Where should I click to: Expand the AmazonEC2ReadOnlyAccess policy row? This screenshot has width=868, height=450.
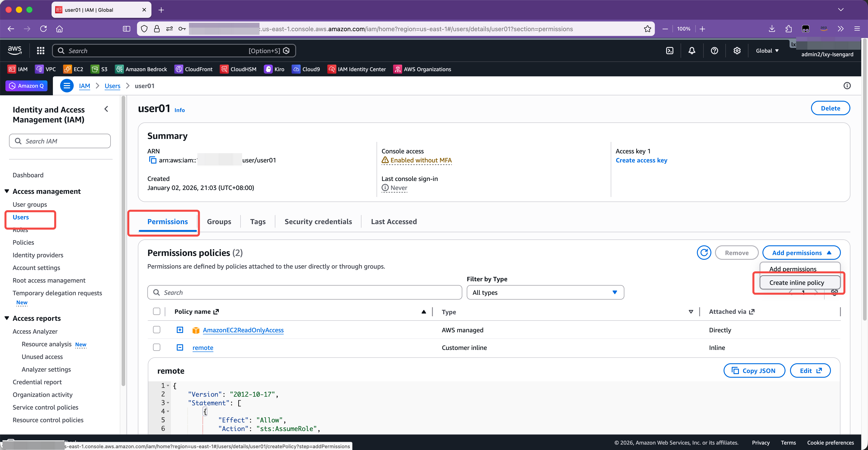pyautogui.click(x=180, y=330)
